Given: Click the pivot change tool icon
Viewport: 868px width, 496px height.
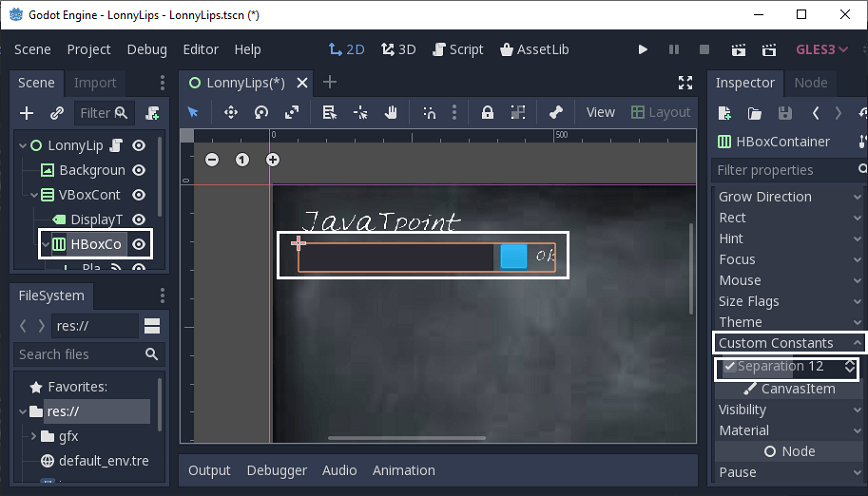Looking at the screenshot, I should coord(360,112).
